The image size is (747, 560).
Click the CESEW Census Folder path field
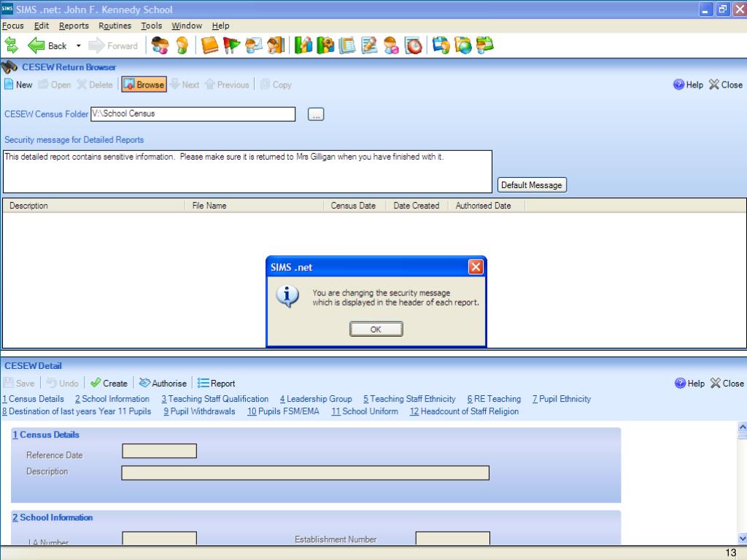coord(193,114)
